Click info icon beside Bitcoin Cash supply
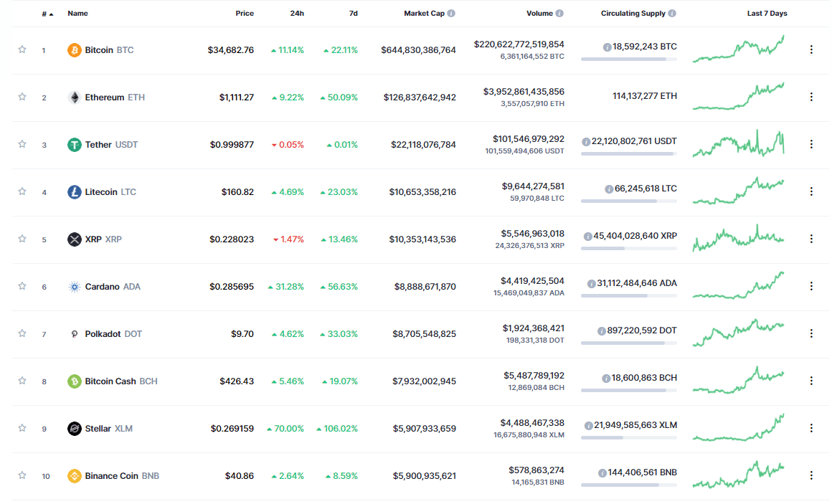Image resolution: width=832 pixels, height=504 pixels. pyautogui.click(x=606, y=379)
